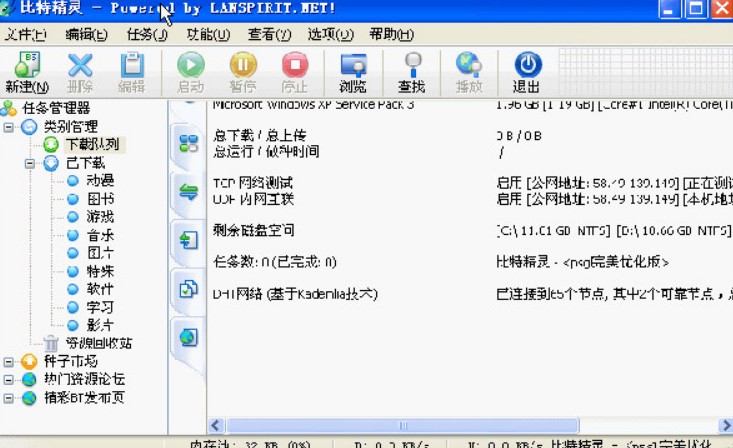
Task: Click the 精彩BT发布页 globe icon
Action: tap(29, 398)
